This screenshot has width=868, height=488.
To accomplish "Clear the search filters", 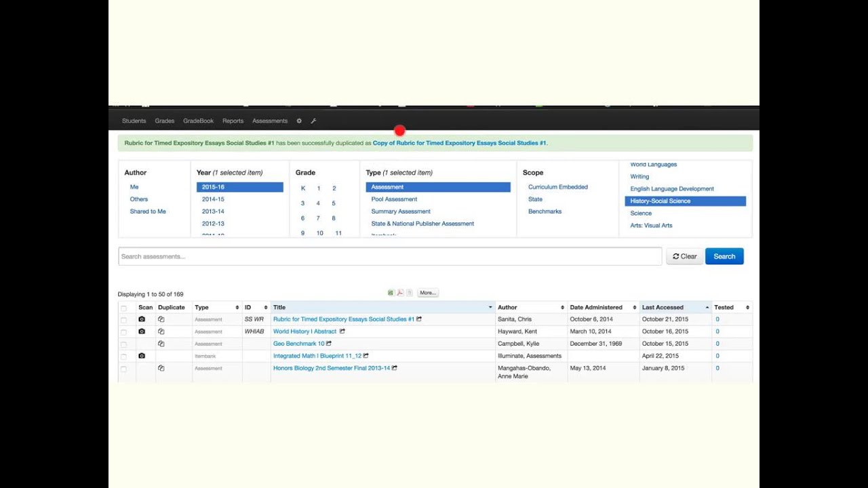I will pos(685,256).
